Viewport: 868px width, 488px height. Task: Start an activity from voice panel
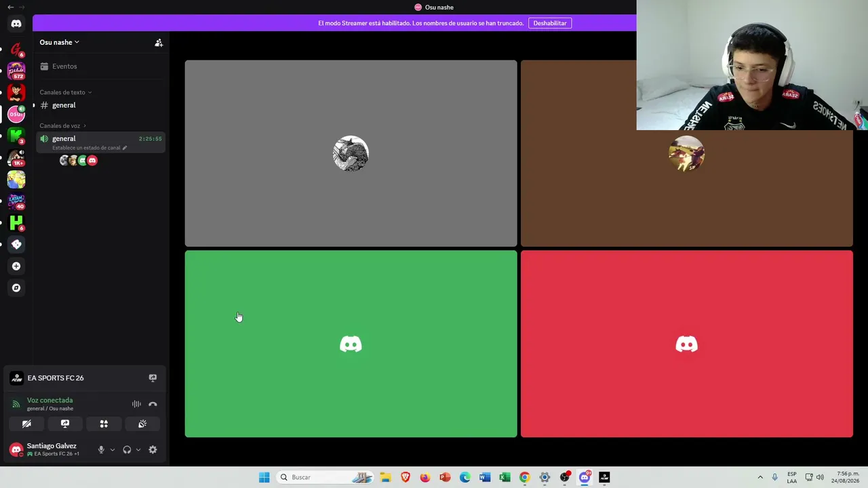coord(104,424)
